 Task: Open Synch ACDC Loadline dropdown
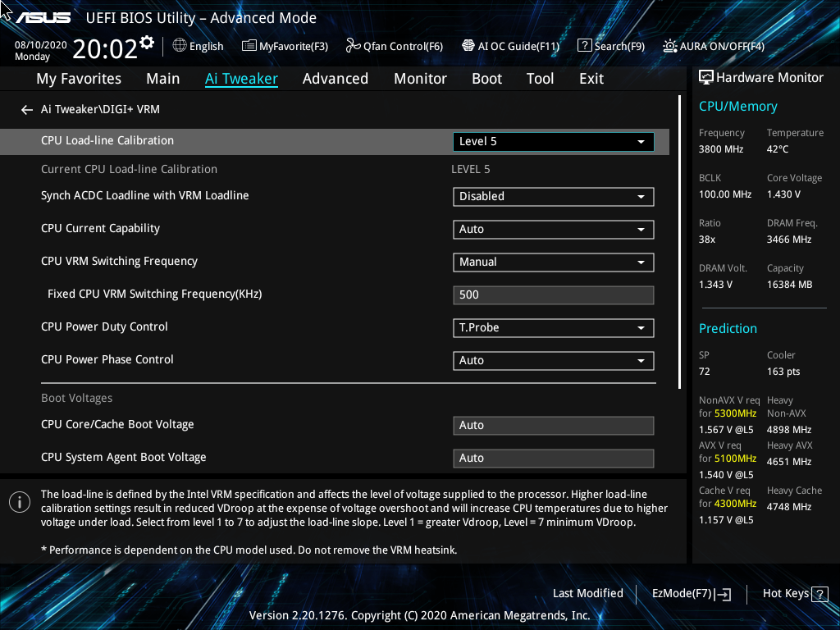click(554, 197)
